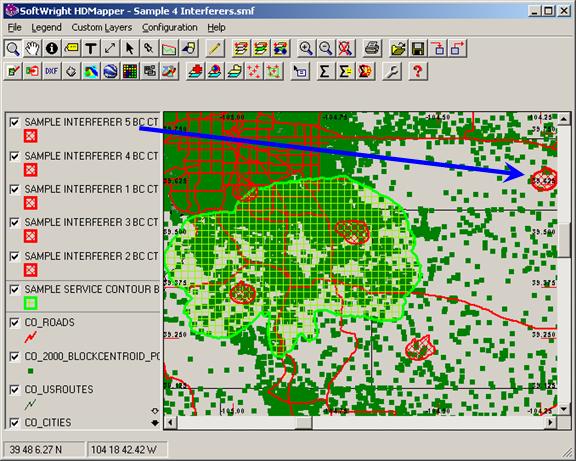This screenshot has width=576, height=461.
Task: Uncheck SAMPLE INTERFERER 4 BC CT layer
Action: tap(14, 156)
